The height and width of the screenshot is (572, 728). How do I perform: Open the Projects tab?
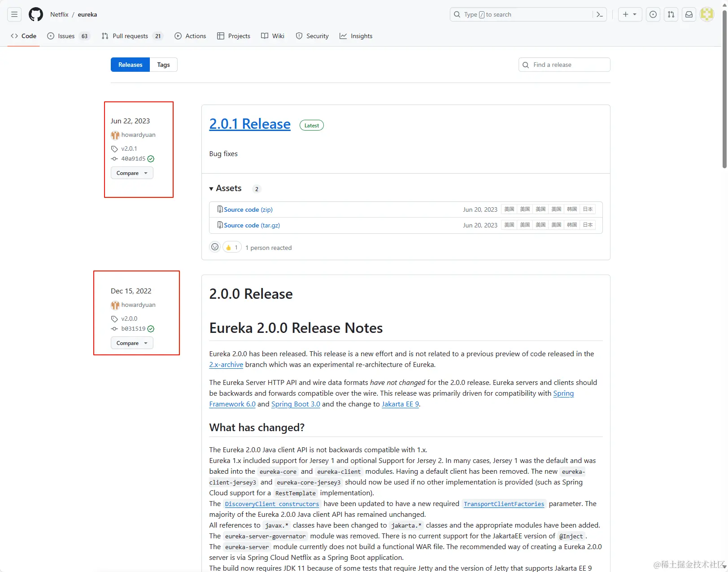point(234,36)
